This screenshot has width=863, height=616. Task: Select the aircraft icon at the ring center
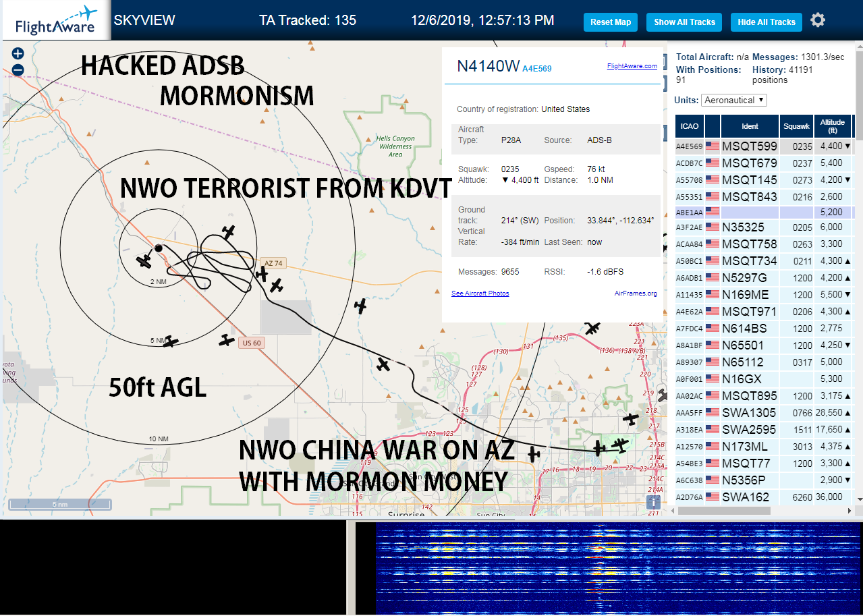[144, 260]
